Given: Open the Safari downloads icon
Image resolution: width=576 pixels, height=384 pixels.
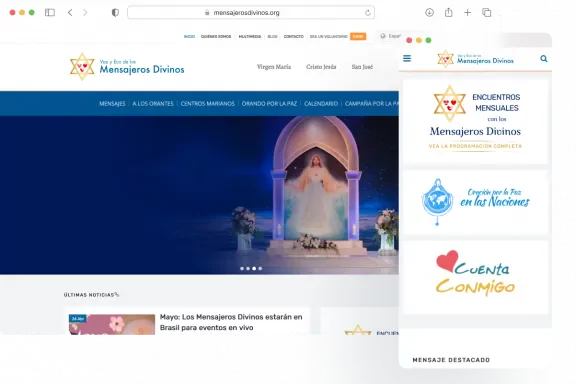Looking at the screenshot, I should click(x=429, y=12).
